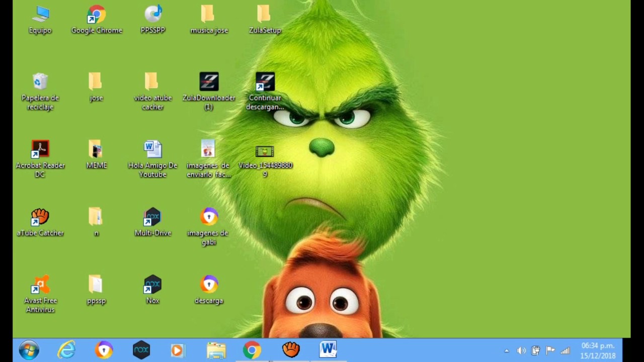
Task: Open Avast Secure Browser taskbar icon
Action: [x=104, y=350]
